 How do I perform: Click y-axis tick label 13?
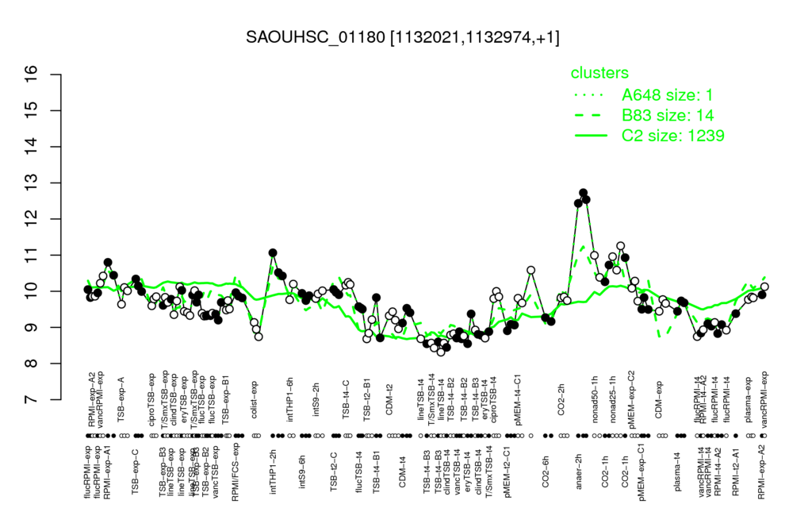coord(31,183)
